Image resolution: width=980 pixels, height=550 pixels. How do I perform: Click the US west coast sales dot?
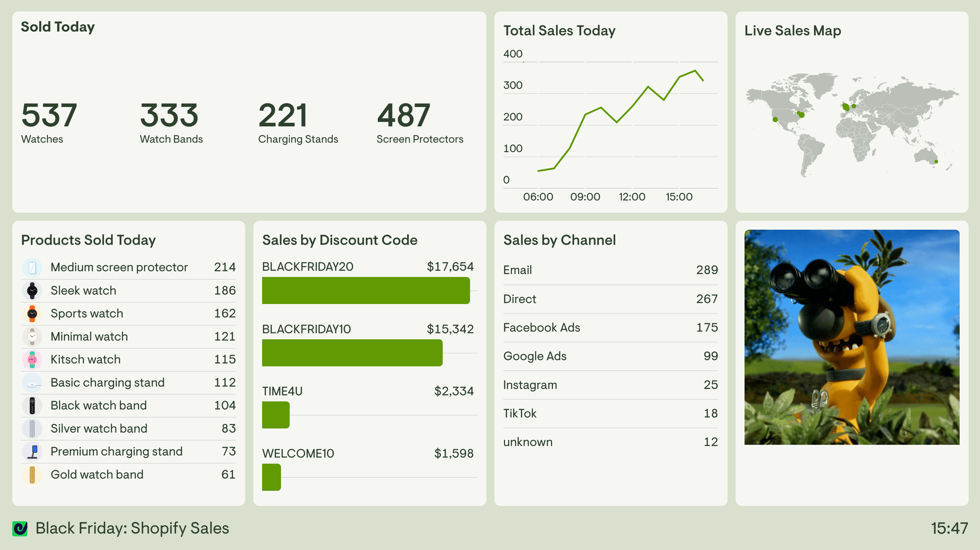(775, 120)
